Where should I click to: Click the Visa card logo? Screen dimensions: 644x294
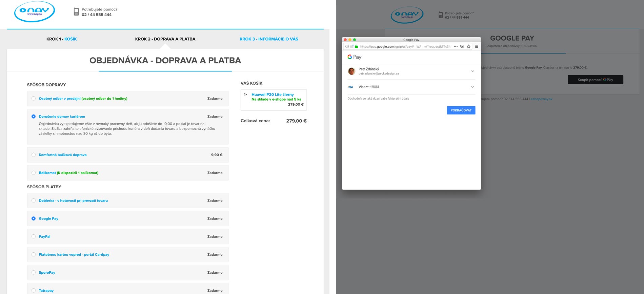pyautogui.click(x=350, y=87)
